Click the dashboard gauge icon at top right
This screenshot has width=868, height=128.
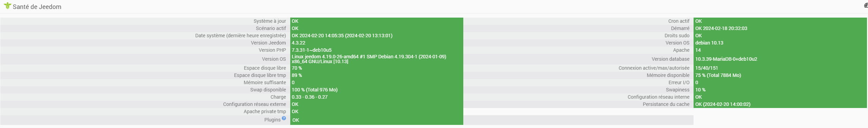point(866,5)
